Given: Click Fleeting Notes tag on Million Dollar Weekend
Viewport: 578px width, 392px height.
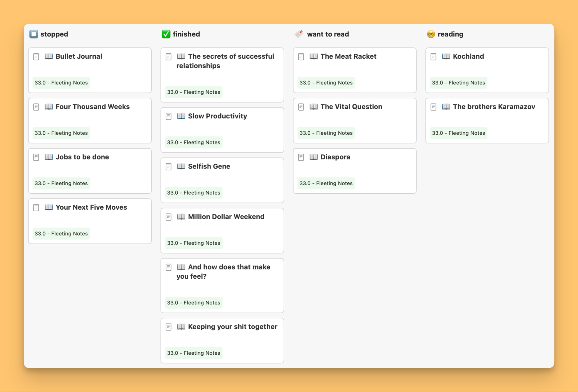Looking at the screenshot, I should click(x=193, y=243).
